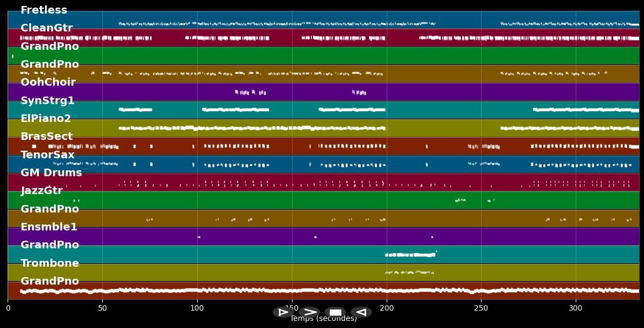Viewport: 644px width, 328px height.
Task: Select the Fretless track label
Action: (44, 10)
